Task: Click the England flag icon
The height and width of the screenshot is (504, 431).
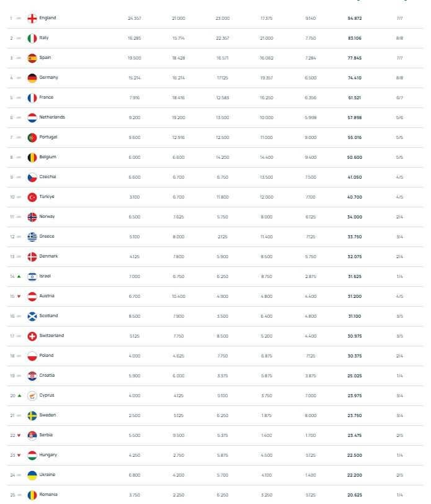Action: (32, 18)
